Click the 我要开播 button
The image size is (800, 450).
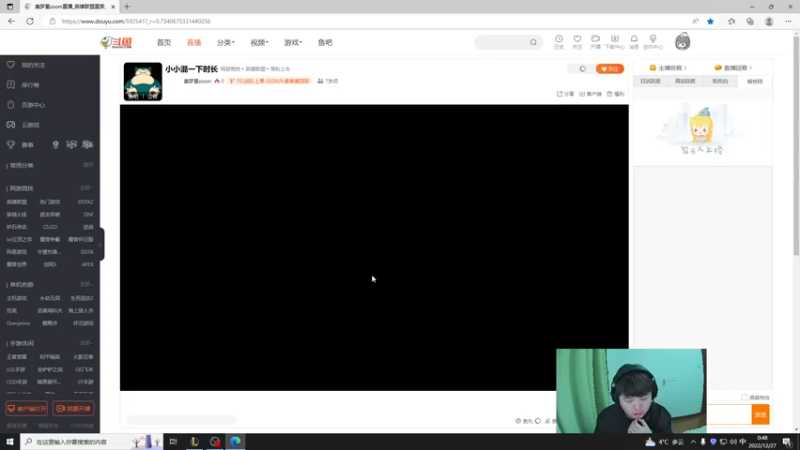(73, 409)
